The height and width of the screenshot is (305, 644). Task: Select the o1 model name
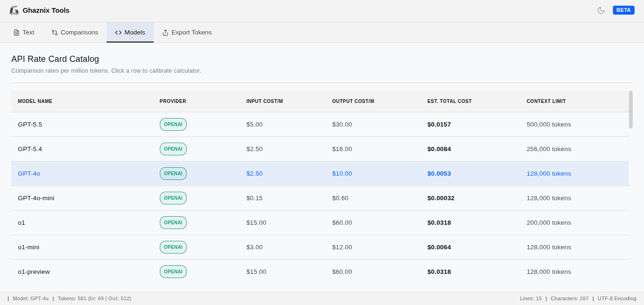(x=22, y=223)
